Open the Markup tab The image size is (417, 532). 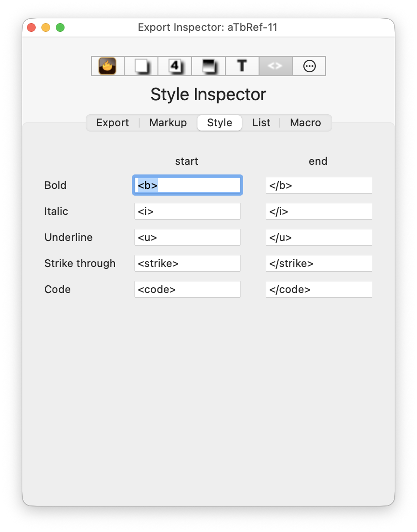tap(168, 123)
